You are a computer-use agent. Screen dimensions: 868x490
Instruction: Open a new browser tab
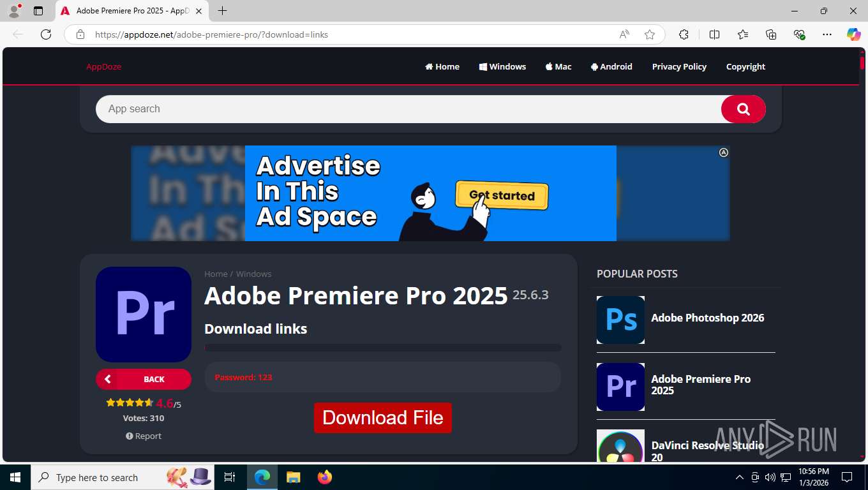click(222, 11)
